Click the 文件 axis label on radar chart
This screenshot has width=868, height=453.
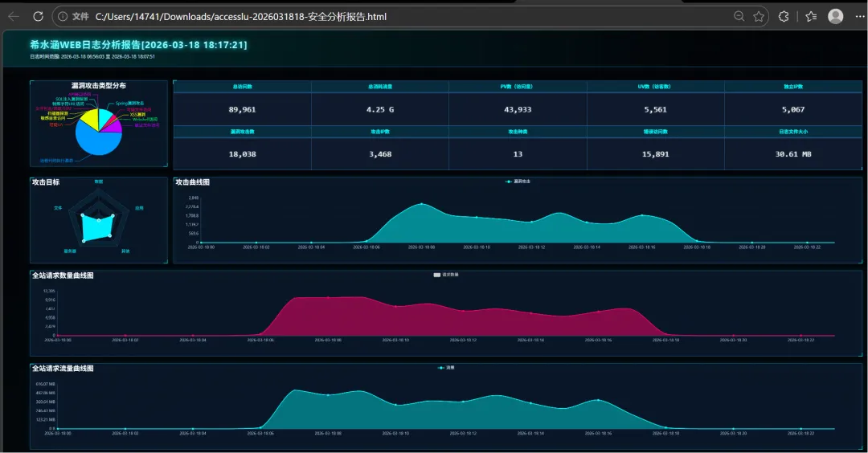tap(58, 208)
